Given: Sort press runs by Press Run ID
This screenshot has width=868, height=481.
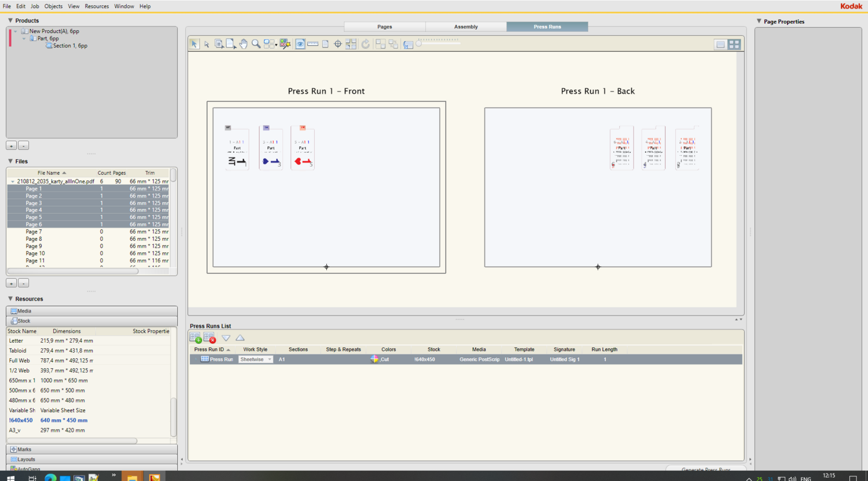Looking at the screenshot, I should point(212,350).
